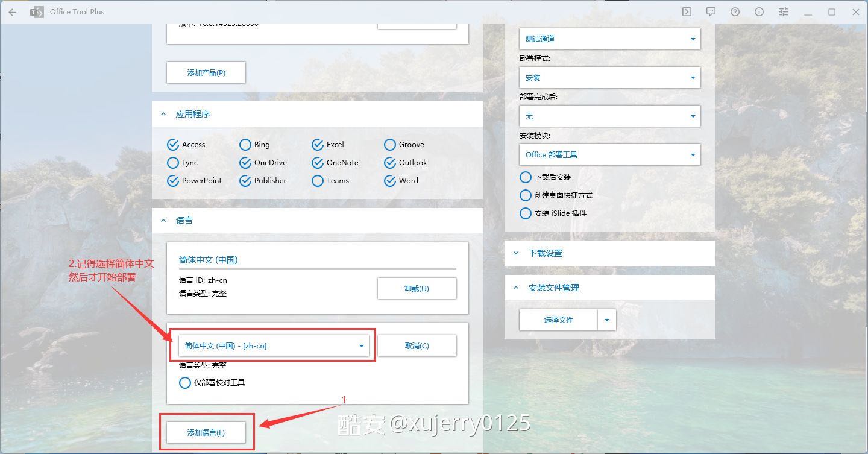Screen dimensions: 868x454
Task: Check the Bing application option
Action: [x=245, y=145]
